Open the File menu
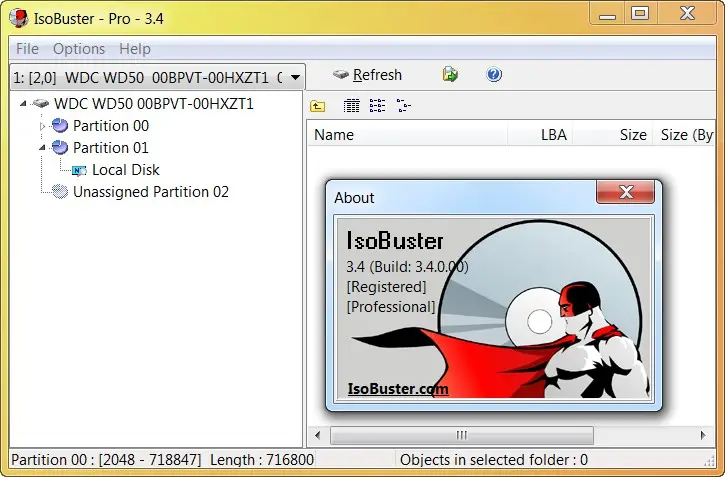 27,49
